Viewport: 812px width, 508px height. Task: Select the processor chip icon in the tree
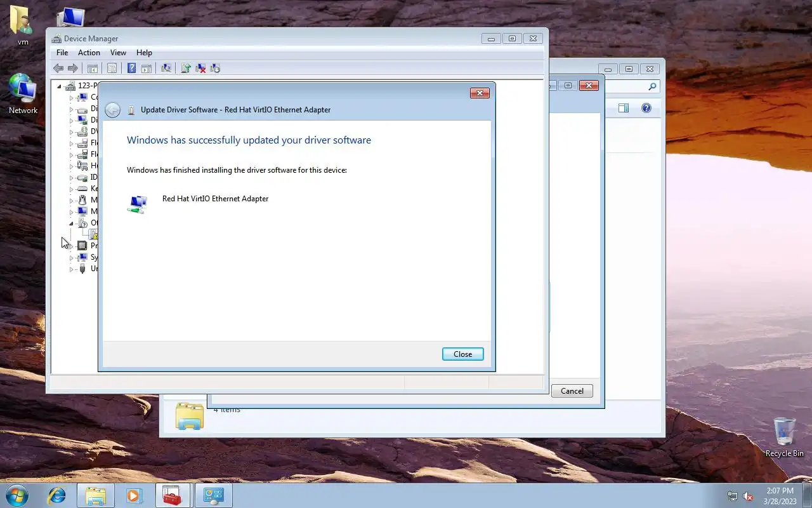click(x=82, y=246)
